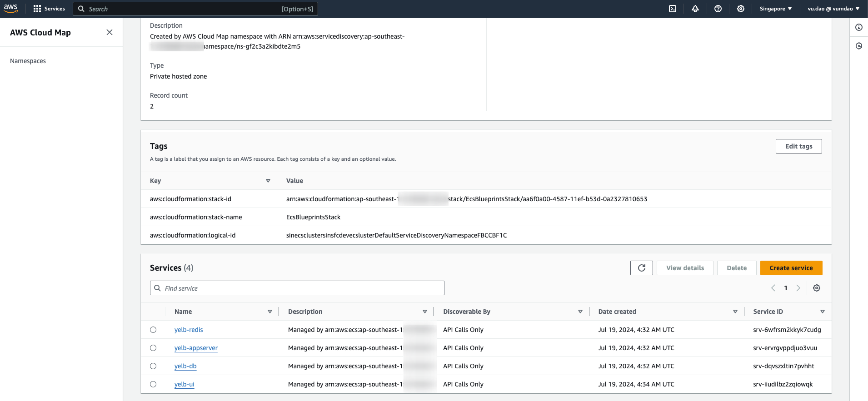Click the search magnifier in top bar
Viewport: 868px width, 401px height.
[81, 9]
